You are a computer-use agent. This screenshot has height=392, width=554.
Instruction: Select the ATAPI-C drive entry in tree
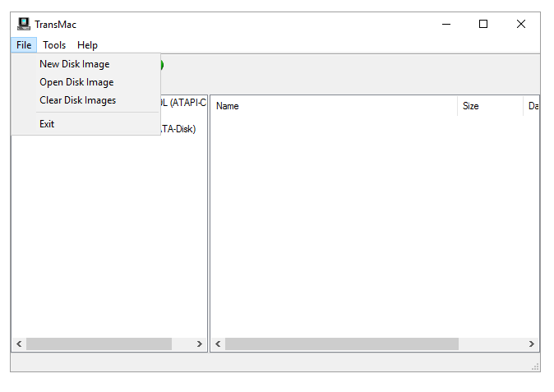[183, 103]
